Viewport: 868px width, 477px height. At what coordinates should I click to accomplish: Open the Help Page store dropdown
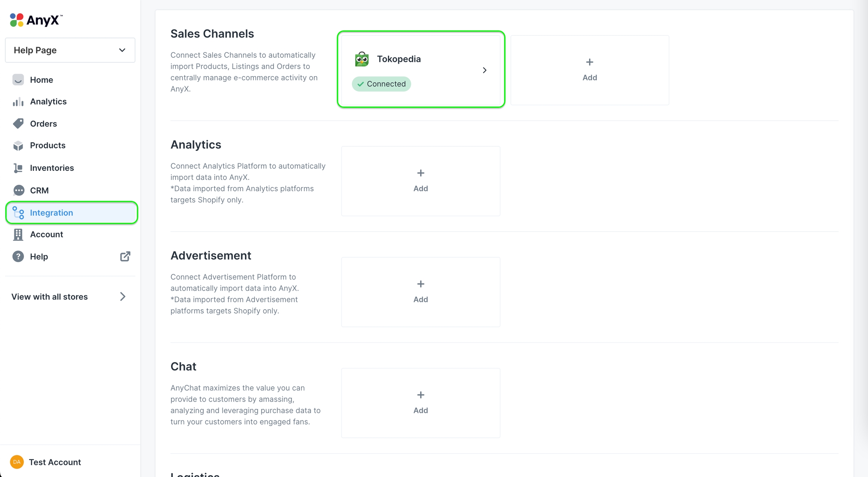70,50
